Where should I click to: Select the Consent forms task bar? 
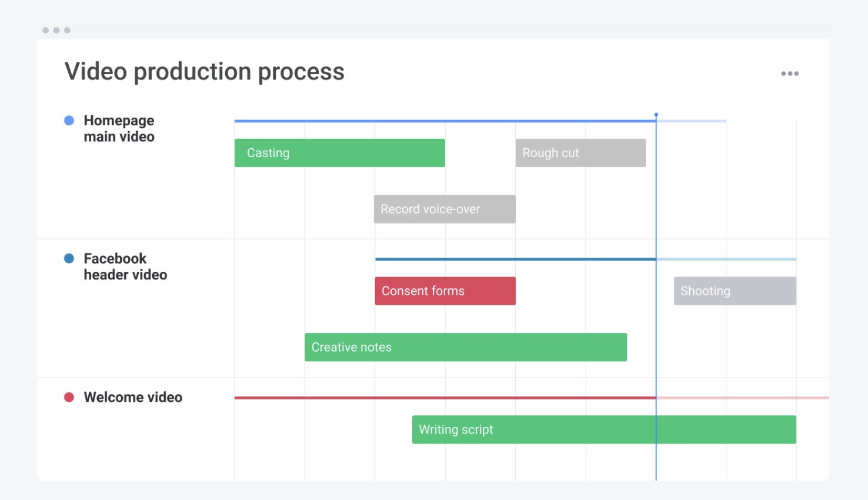(x=445, y=291)
